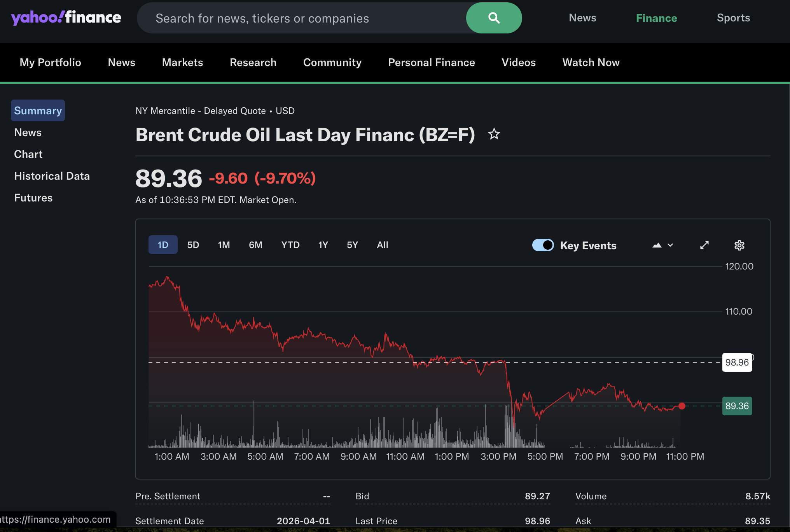Open the Markets menu
This screenshot has width=790, height=532.
pos(182,63)
